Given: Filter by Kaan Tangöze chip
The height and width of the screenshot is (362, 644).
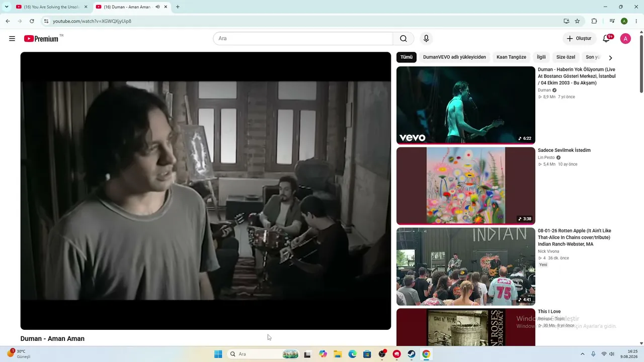Looking at the screenshot, I should pyautogui.click(x=511, y=57).
